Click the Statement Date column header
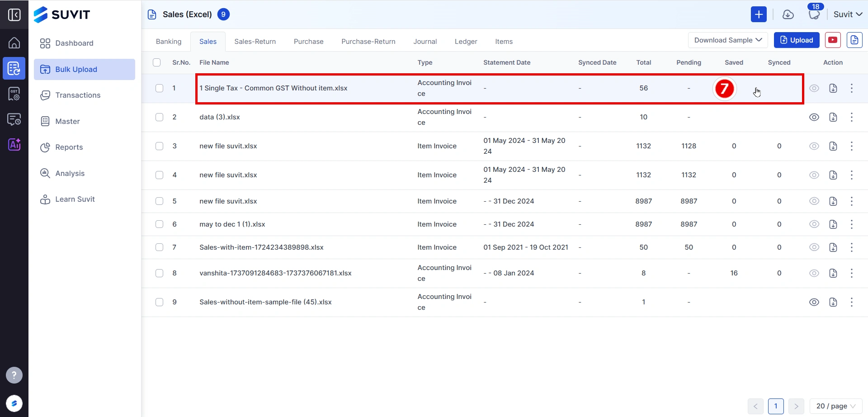 point(507,62)
